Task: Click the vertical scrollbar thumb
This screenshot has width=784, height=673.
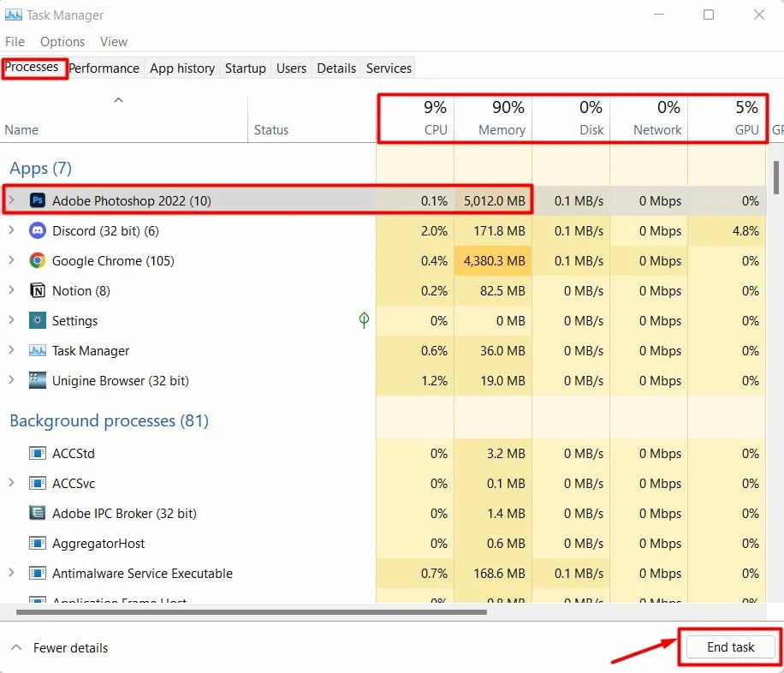Action: [776, 177]
